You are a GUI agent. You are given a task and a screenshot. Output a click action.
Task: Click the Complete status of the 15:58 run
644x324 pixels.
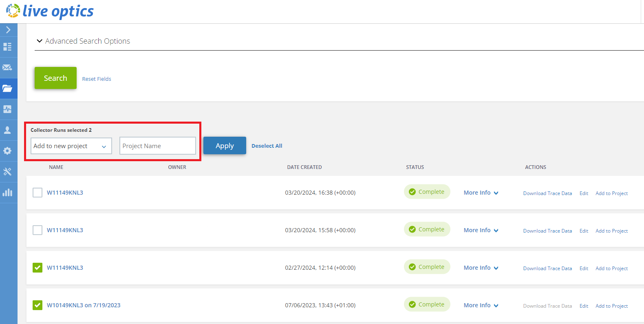(427, 229)
